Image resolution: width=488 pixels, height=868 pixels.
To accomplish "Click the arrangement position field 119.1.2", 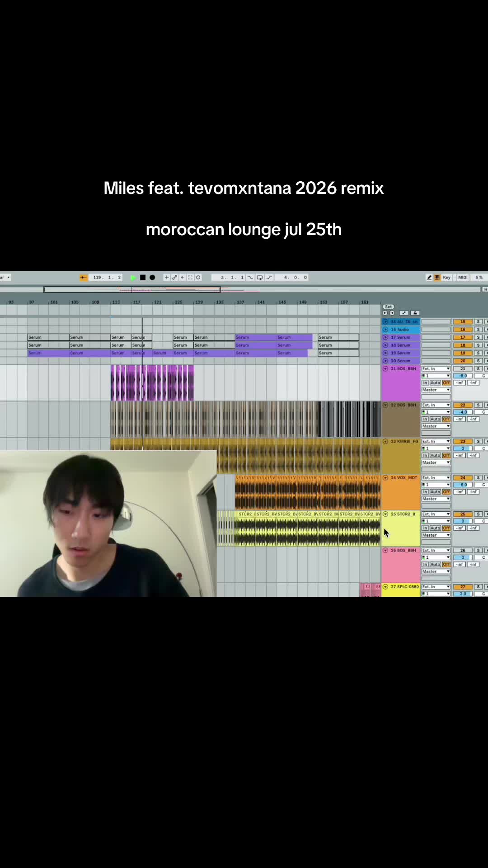I will 107,278.
